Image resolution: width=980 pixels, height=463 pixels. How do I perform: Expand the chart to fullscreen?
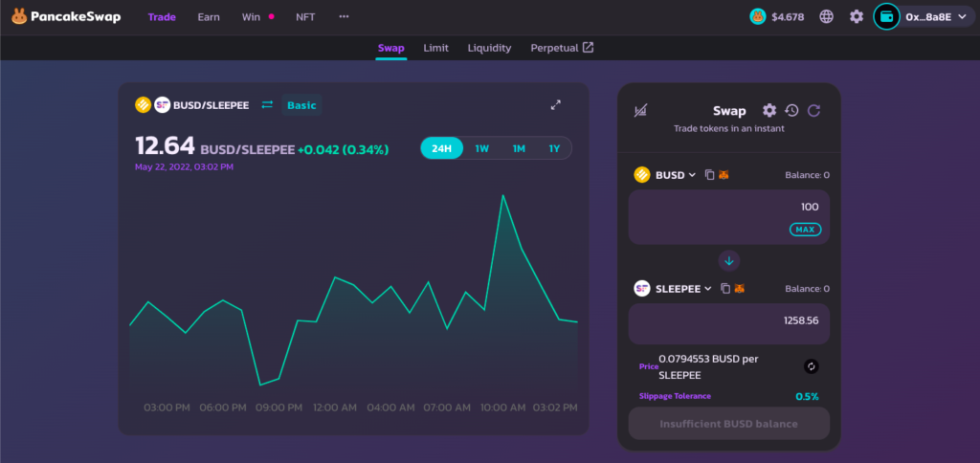[x=556, y=105]
